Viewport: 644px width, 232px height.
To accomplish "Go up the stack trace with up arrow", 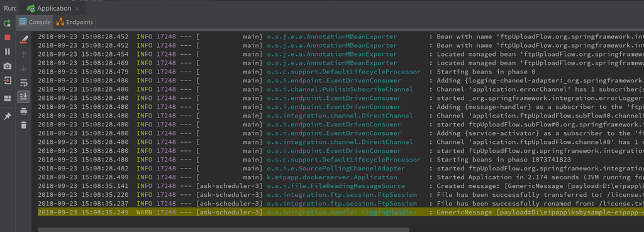I will (x=24, y=54).
